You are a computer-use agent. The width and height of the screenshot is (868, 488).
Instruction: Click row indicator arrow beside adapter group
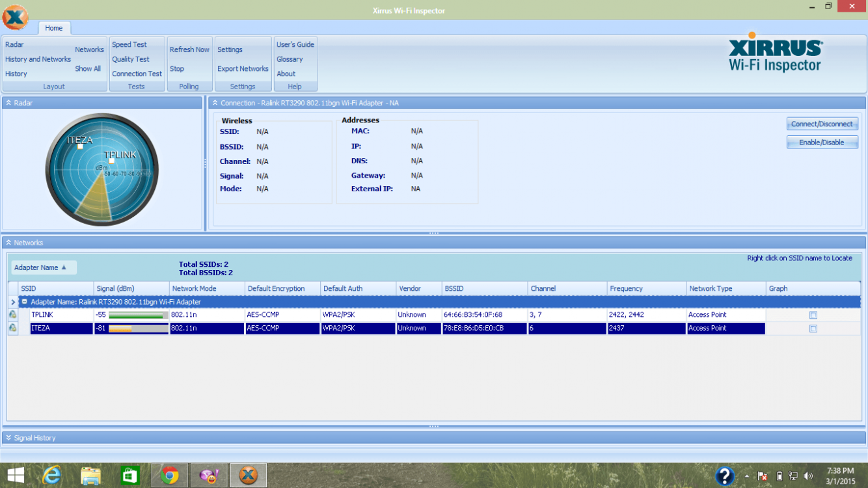(13, 302)
